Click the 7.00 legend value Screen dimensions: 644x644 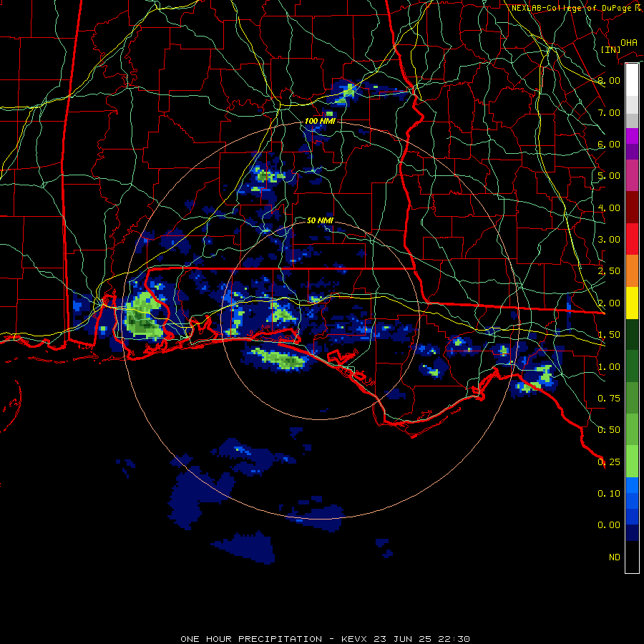pyautogui.click(x=609, y=112)
